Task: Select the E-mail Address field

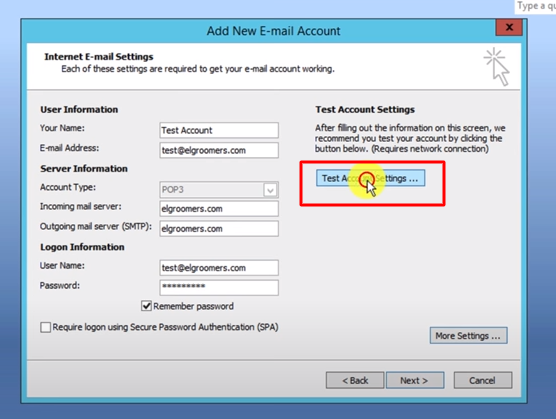Action: pyautogui.click(x=219, y=150)
